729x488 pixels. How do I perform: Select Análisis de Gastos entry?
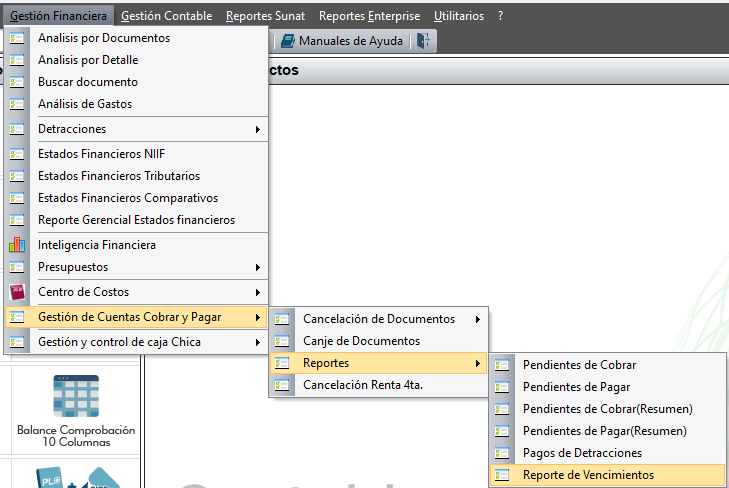pyautogui.click(x=136, y=104)
